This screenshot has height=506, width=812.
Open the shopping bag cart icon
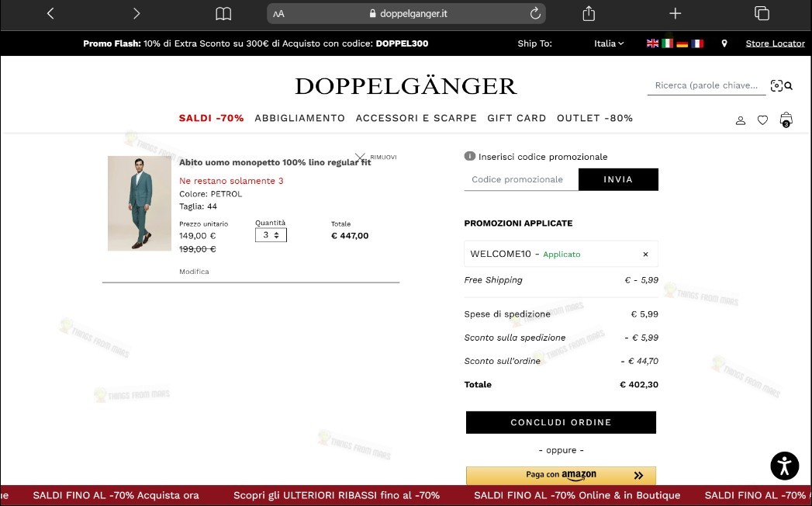786,120
